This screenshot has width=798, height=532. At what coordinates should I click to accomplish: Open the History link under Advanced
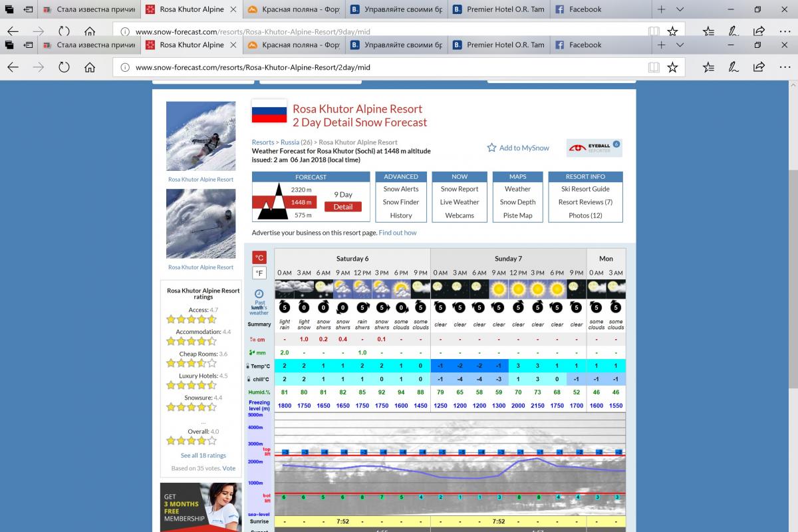click(x=401, y=215)
